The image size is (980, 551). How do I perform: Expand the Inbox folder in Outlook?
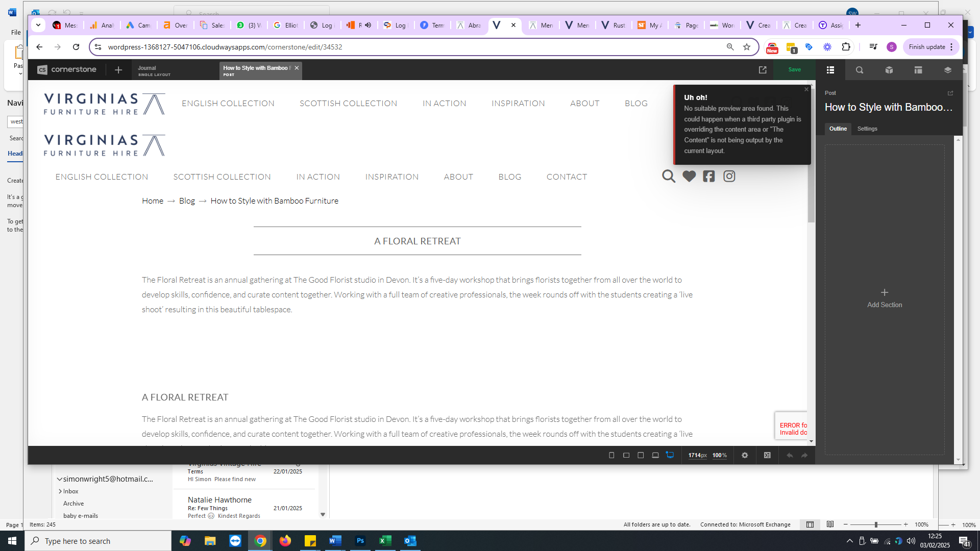[60, 491]
